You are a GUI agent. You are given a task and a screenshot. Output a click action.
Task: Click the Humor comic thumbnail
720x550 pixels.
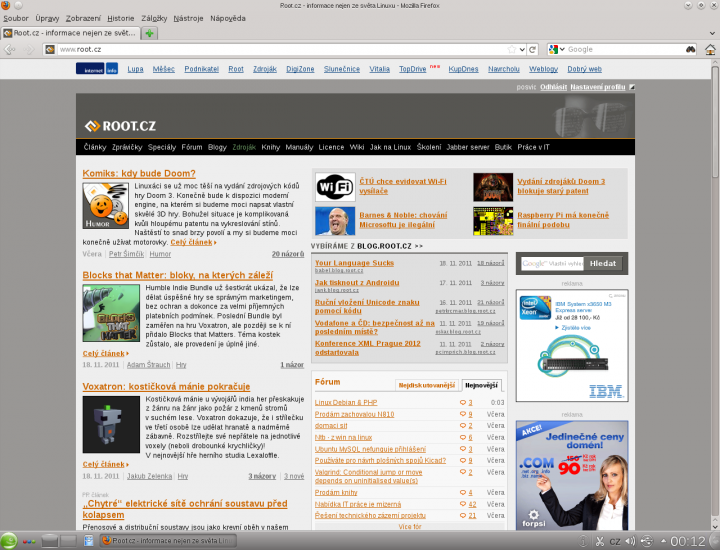pos(106,205)
